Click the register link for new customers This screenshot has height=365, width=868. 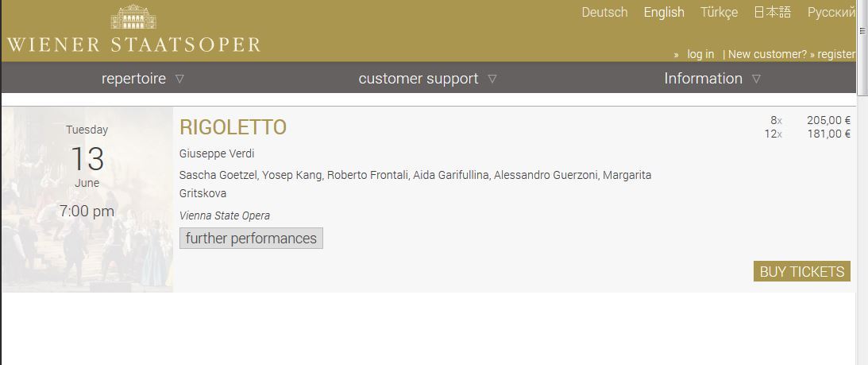pyautogui.click(x=836, y=54)
